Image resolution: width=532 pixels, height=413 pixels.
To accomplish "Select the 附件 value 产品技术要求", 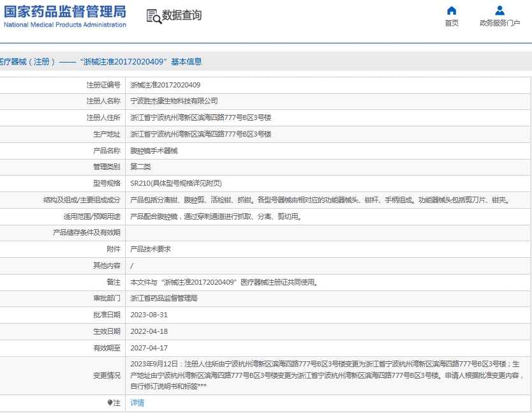I will coord(151,249).
